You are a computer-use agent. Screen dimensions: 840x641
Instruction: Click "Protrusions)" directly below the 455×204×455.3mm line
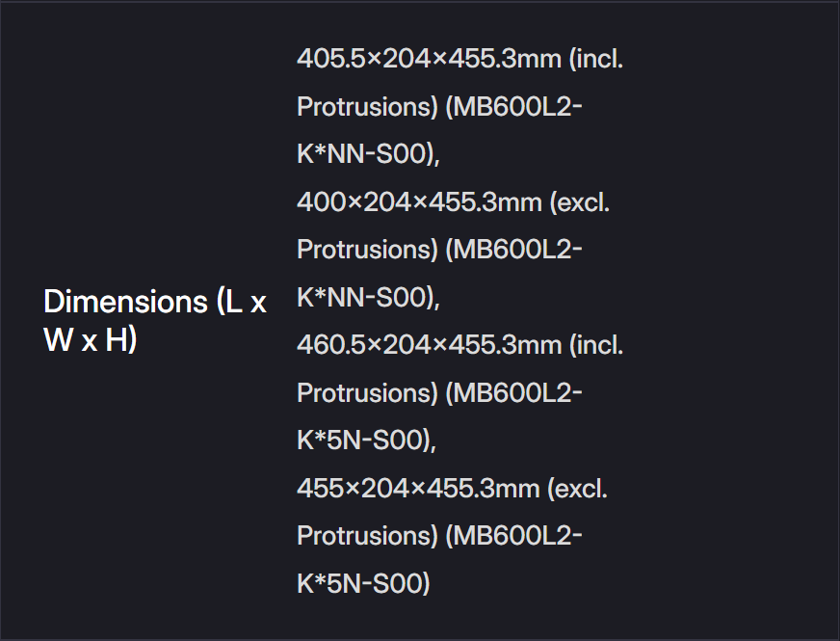pyautogui.click(x=367, y=536)
